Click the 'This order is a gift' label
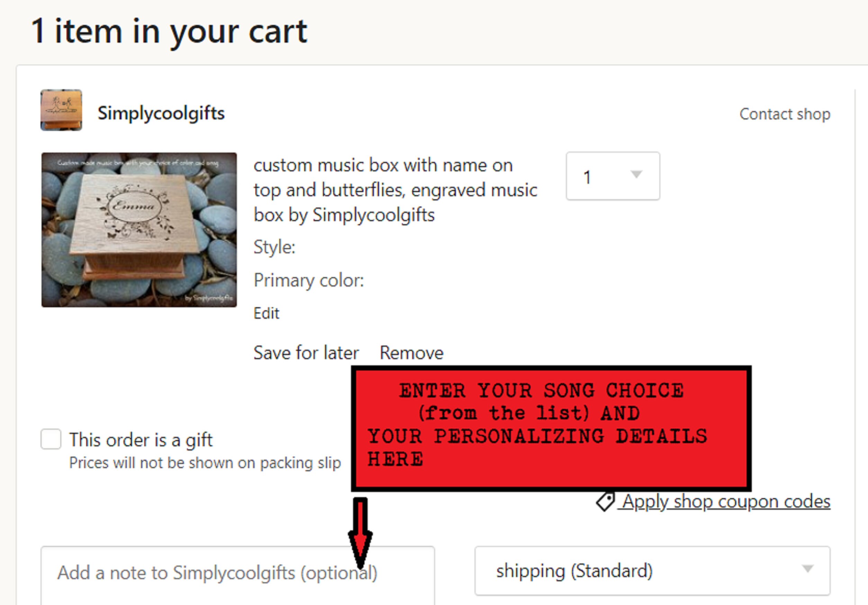Image resolution: width=868 pixels, height=605 pixels. pos(141,440)
